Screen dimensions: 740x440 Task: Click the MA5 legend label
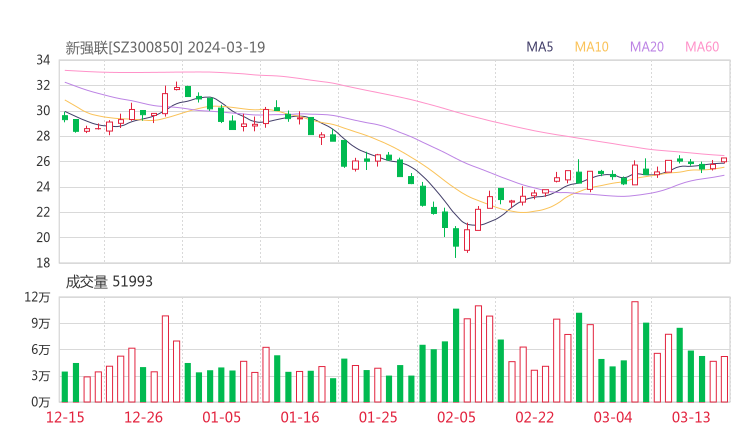coord(539,47)
